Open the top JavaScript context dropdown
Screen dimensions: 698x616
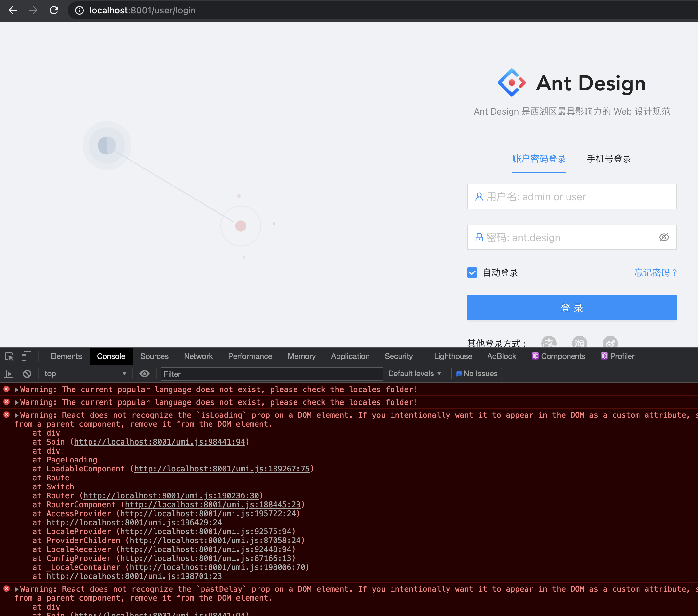coord(85,374)
